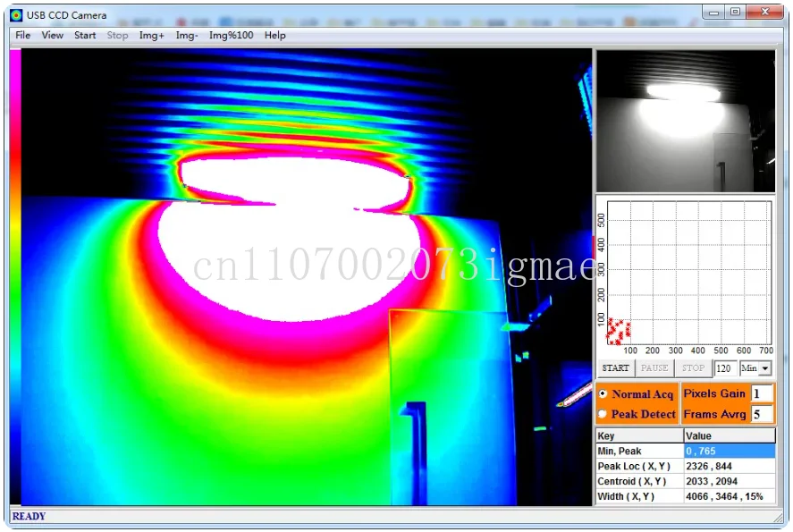The width and height of the screenshot is (793, 532).
Task: Click the red scatter points in the plot
Action: click(618, 331)
